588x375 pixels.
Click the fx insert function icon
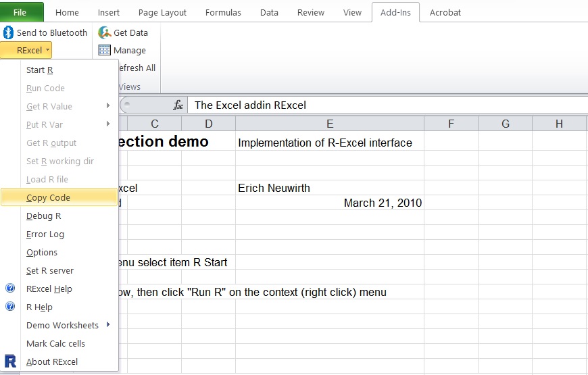[178, 105]
